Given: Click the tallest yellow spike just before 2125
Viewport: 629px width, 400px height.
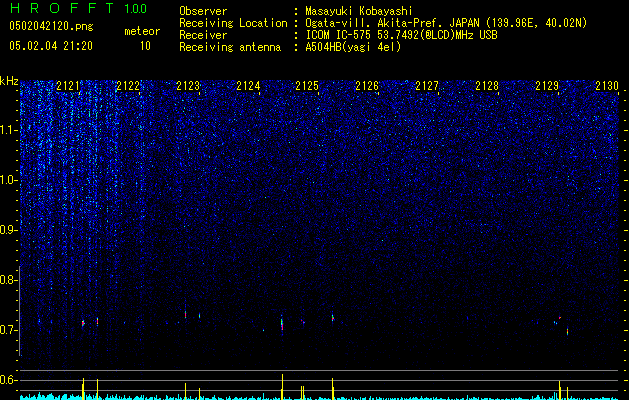Looking at the screenshot, I should pos(282,387).
